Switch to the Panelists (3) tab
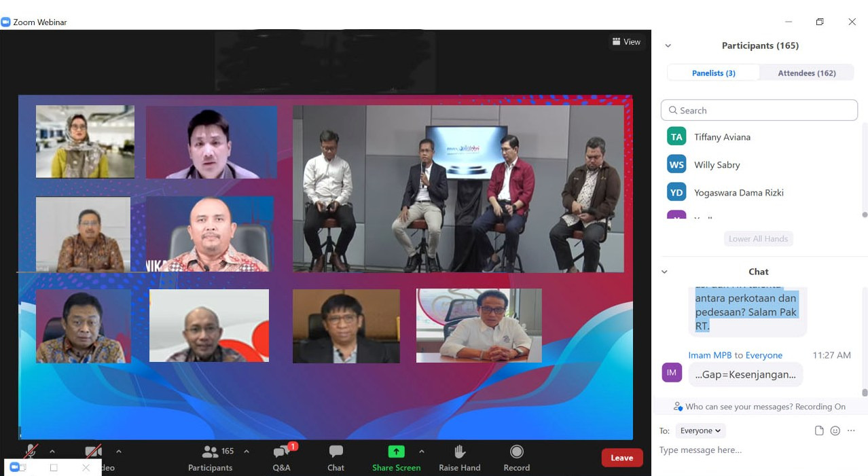 pos(714,73)
